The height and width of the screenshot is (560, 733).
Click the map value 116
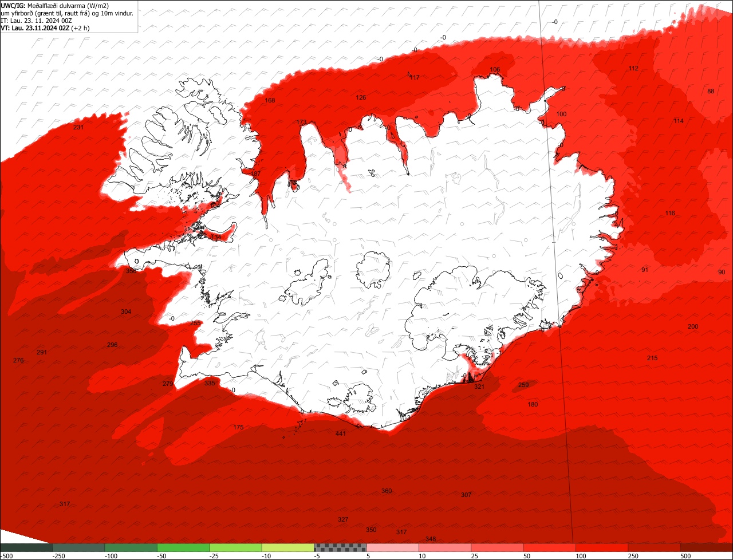(670, 214)
